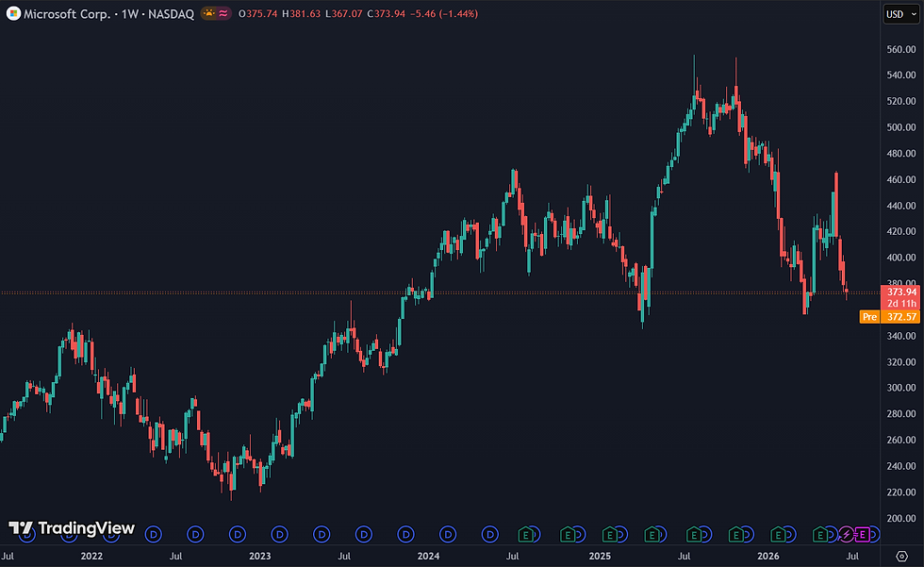
Task: Open the lightning bolt event marker
Action: [x=847, y=535]
